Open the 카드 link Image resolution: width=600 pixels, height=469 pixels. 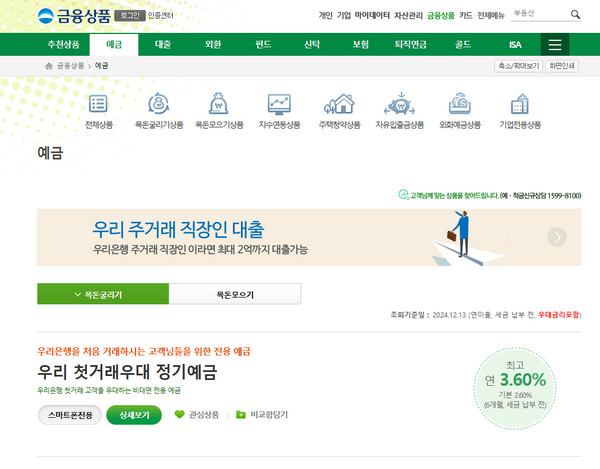tap(466, 15)
